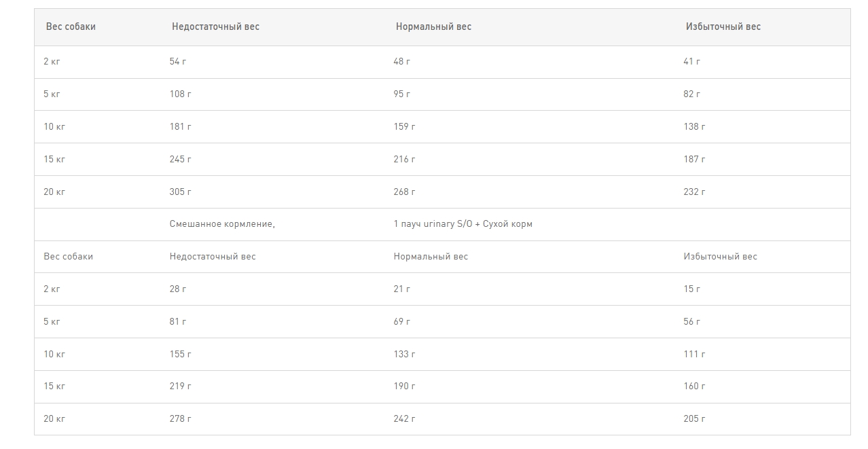Click the '219 г' table cell

coord(181,387)
